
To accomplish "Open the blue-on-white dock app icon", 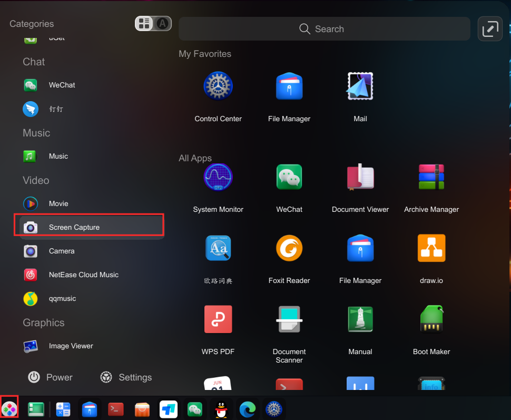I will click(169, 409).
